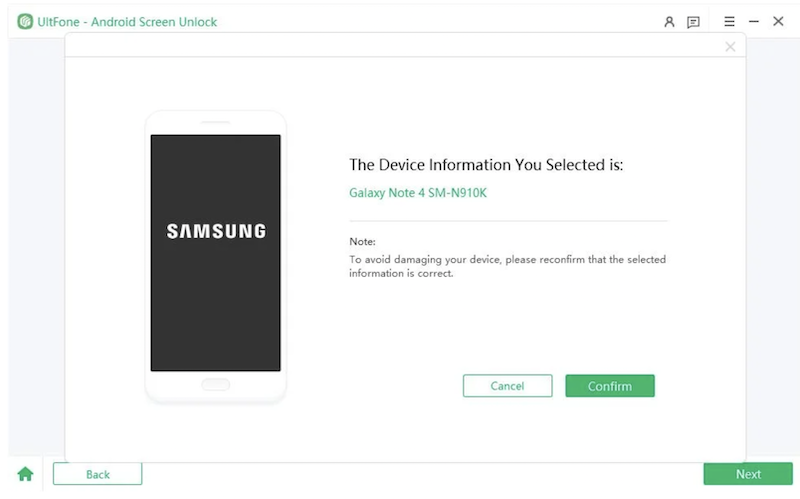This screenshot has width=800, height=499.
Task: Click the 'Device Information You Selected' heading
Action: [x=486, y=165]
